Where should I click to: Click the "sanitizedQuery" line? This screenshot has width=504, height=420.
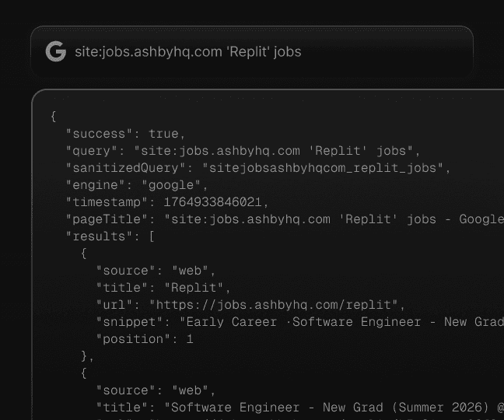coord(258,168)
